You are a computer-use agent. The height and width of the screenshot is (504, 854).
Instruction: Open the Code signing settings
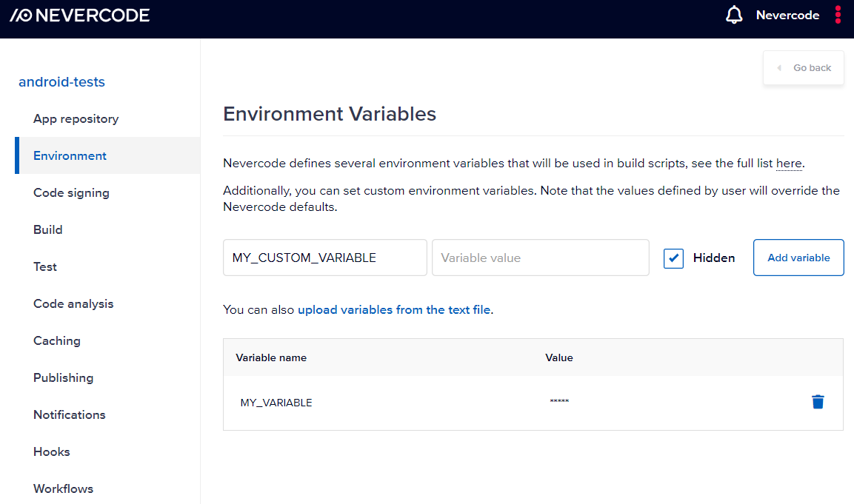[71, 192]
